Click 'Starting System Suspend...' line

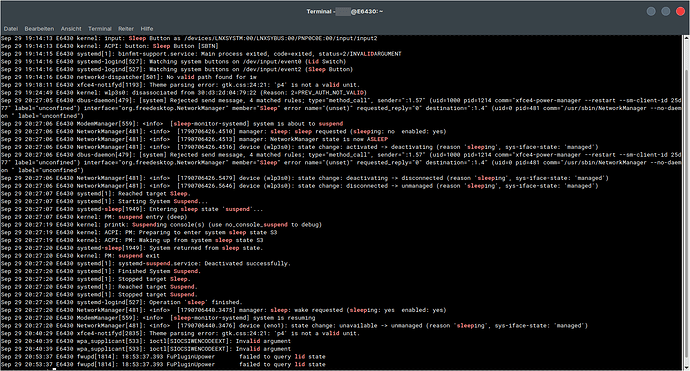click(x=104, y=202)
